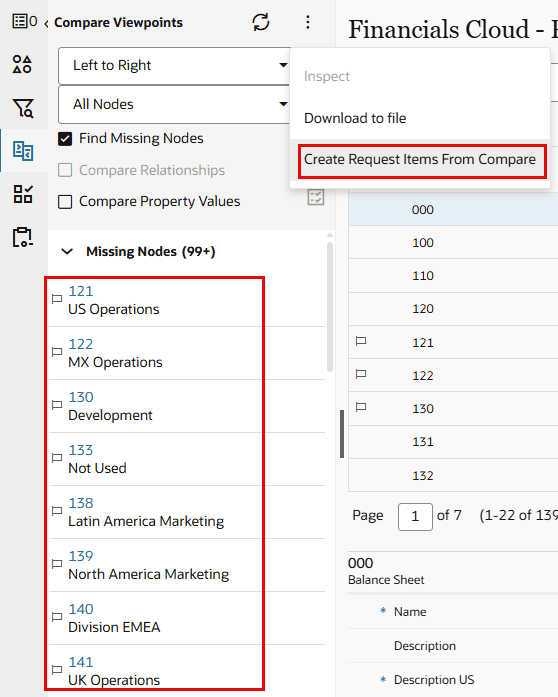Open missing node link 121
558x697 pixels.
[x=80, y=291]
